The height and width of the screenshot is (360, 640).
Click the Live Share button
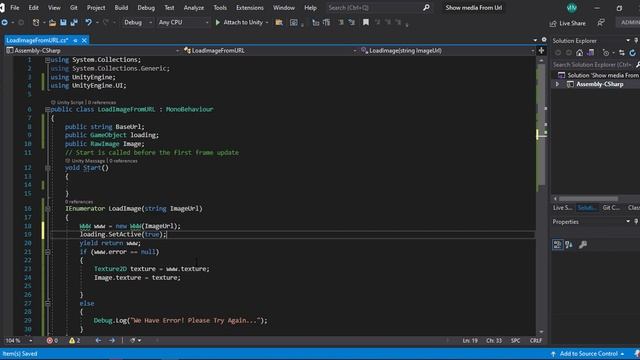[567, 23]
